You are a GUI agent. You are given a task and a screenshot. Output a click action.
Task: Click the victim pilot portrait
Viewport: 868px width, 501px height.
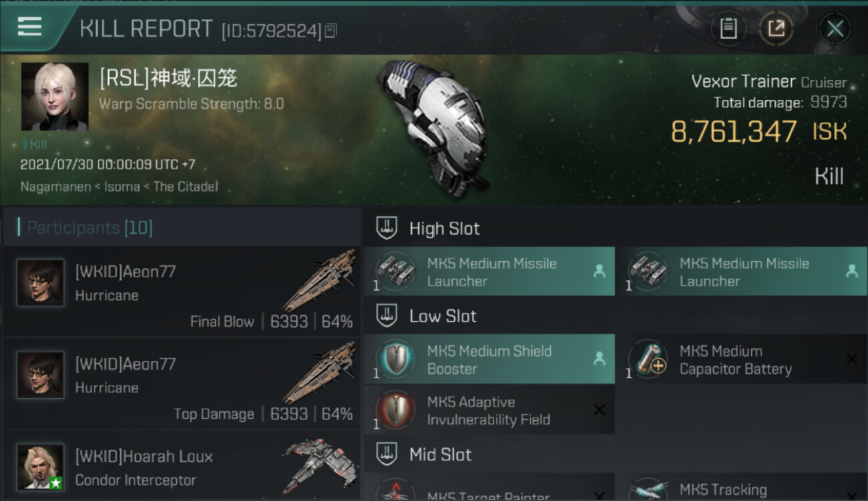point(55,96)
